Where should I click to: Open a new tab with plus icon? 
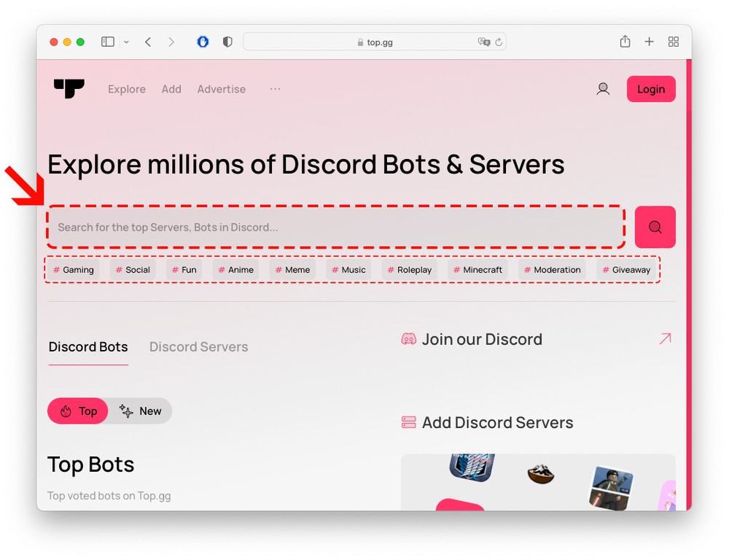tap(649, 42)
